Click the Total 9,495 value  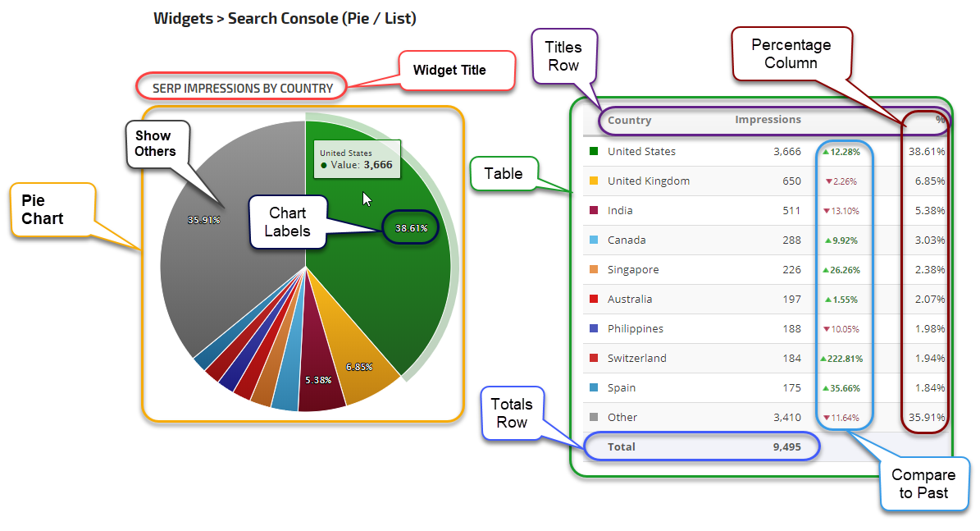tap(784, 447)
